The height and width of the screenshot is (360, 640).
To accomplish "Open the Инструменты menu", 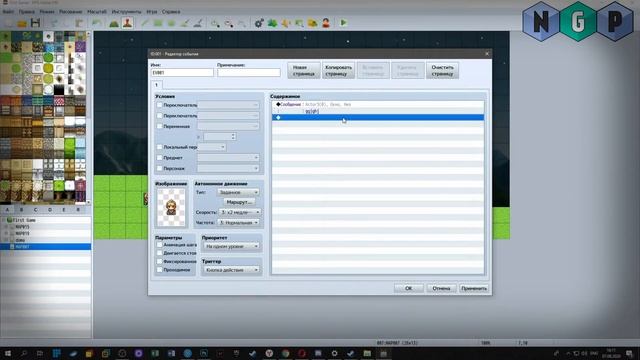I will (126, 11).
